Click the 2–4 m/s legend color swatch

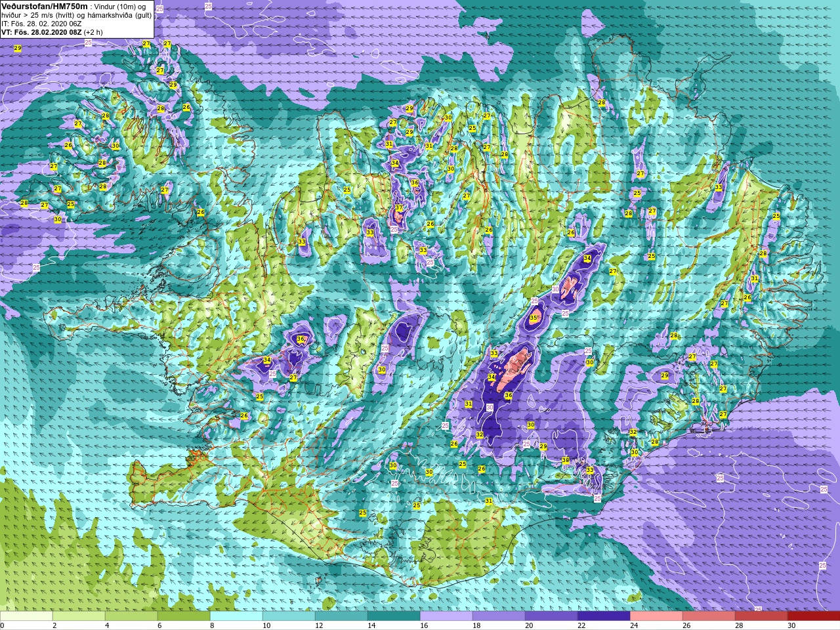tap(79, 616)
